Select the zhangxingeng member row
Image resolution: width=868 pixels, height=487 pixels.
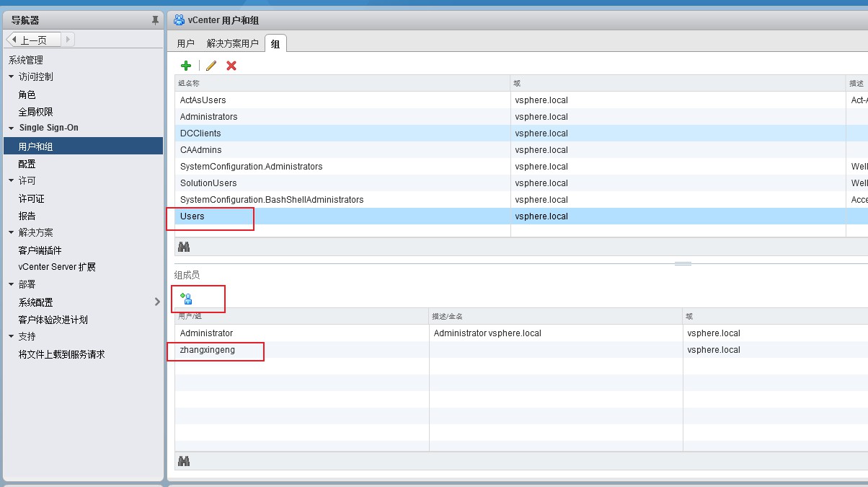pos(521,350)
